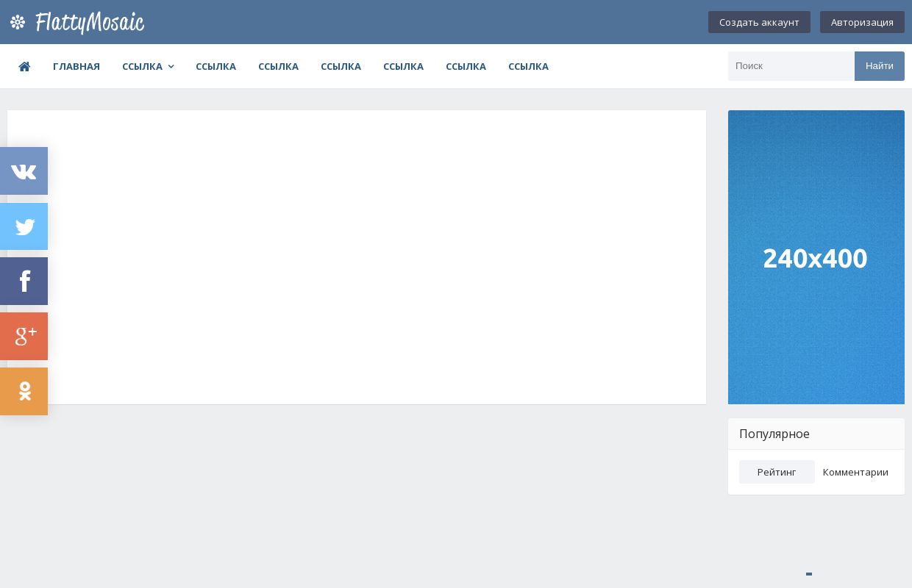Select the Рейтинг tab
The image size is (912, 588).
click(777, 472)
